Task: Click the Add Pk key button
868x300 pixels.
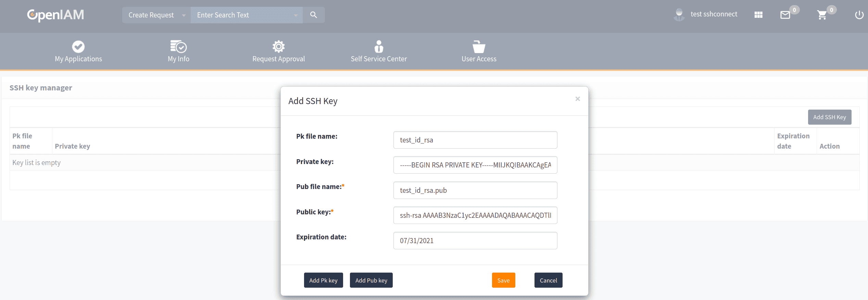Action: (x=323, y=280)
